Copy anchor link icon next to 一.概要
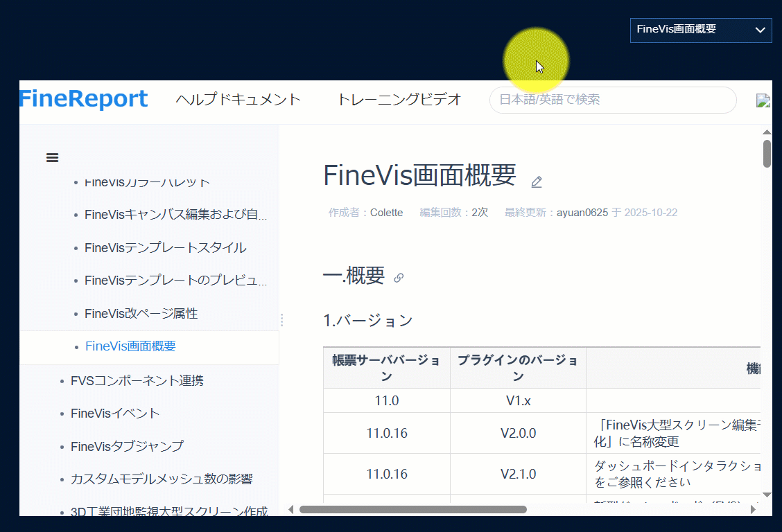 [399, 278]
